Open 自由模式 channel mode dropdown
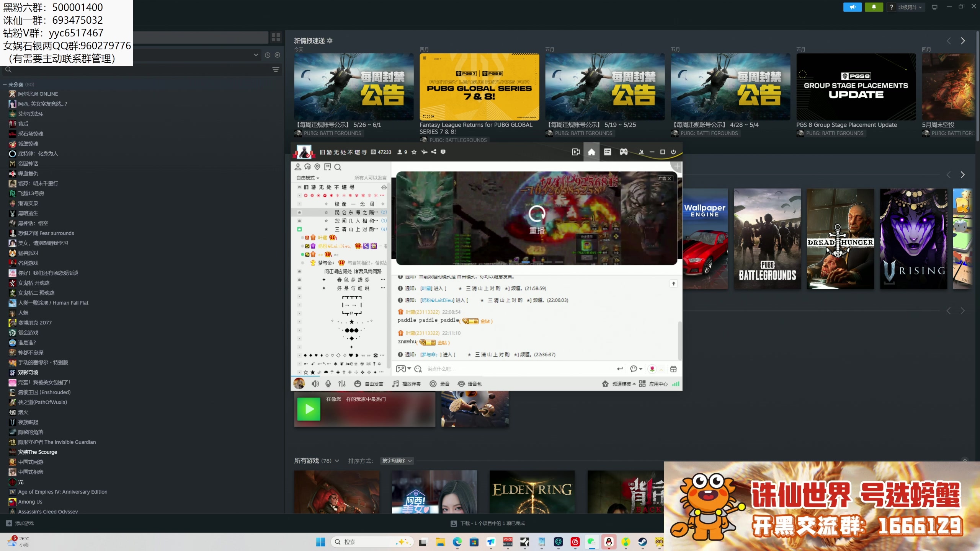This screenshot has width=980, height=551. click(x=308, y=178)
